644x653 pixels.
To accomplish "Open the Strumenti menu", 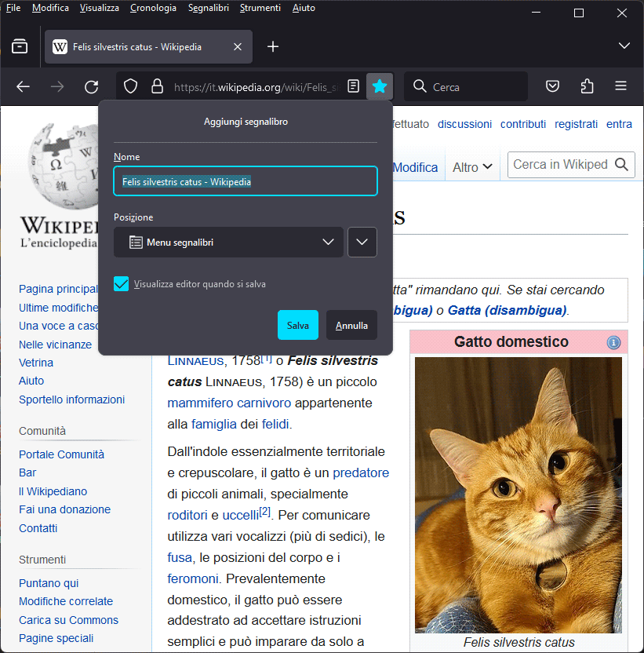I will 260,8.
